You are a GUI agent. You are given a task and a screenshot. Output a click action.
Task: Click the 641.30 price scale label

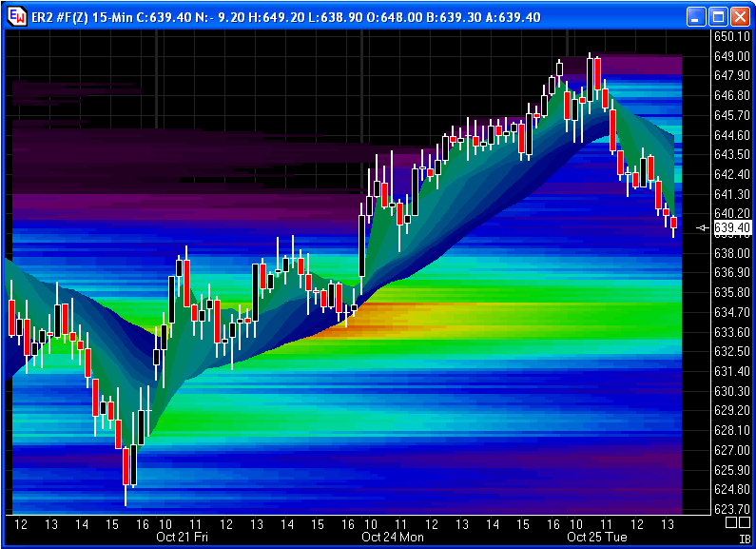[732, 194]
